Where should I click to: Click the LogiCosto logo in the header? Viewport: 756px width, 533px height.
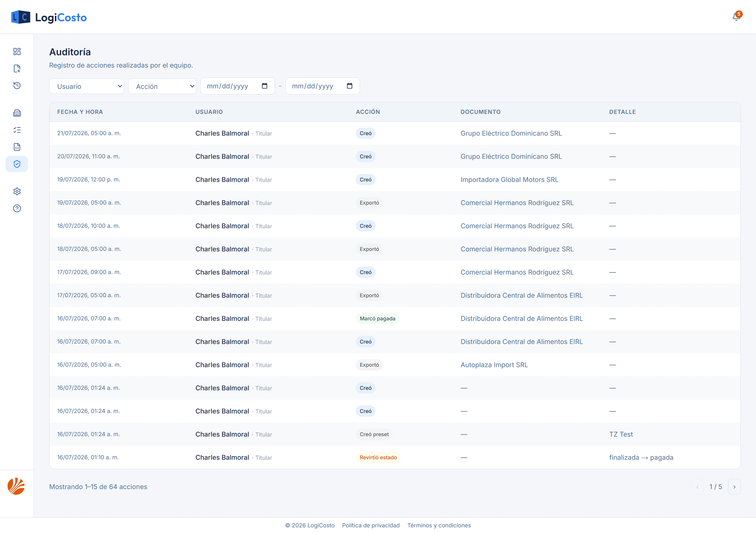(x=49, y=17)
